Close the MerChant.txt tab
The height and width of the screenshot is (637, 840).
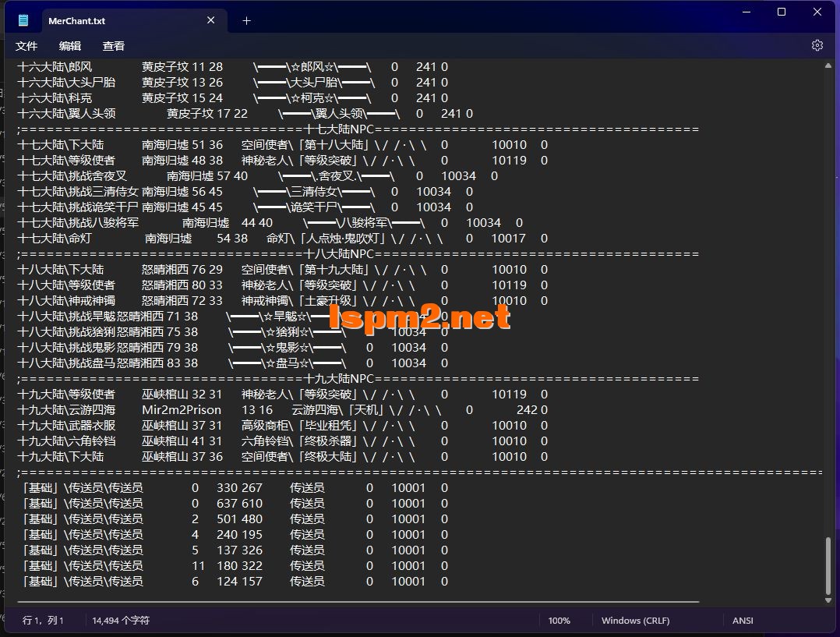point(211,20)
